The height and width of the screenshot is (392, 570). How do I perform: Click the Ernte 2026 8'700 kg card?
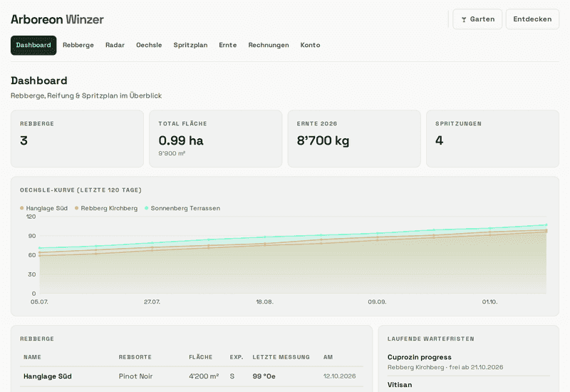coord(354,138)
